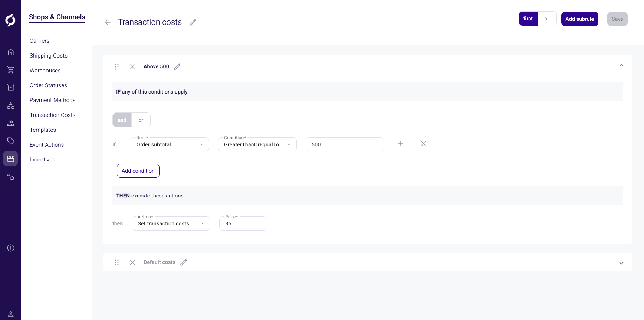Switch condition logic to 'or'
Screen dimensions: 644x320
pyautogui.click(x=141, y=120)
